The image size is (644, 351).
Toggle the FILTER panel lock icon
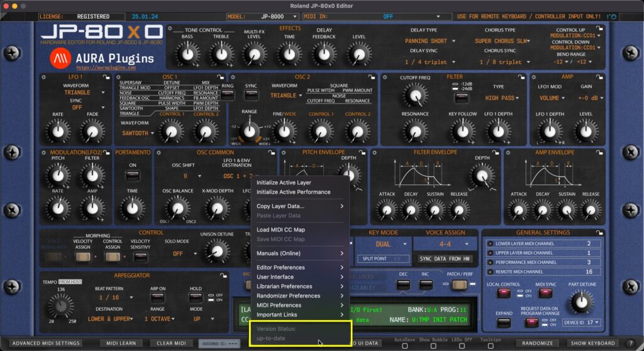[521, 77]
